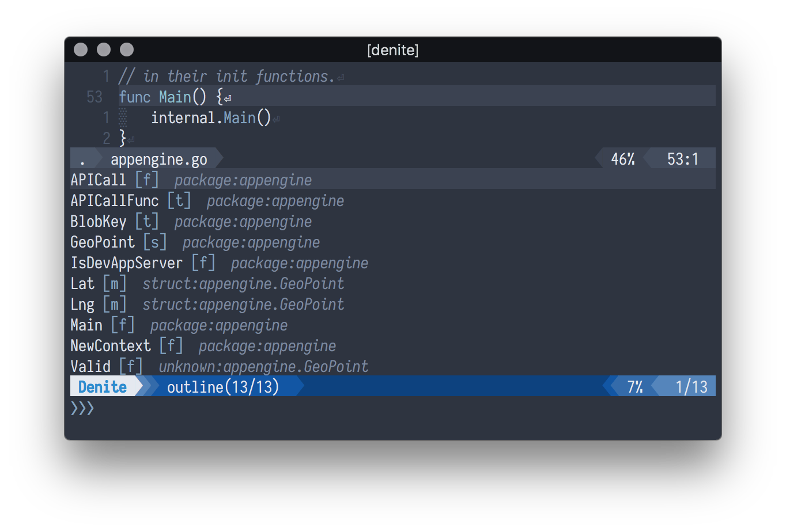Select the APICall function entry
Image resolution: width=786 pixels, height=532 pixels.
(98, 180)
